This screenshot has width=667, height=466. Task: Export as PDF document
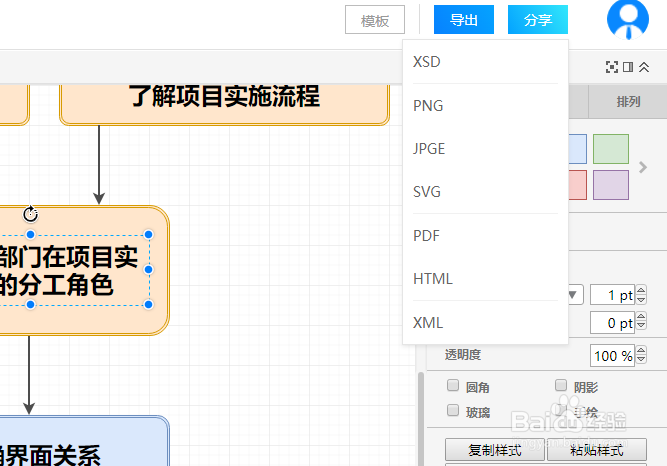pos(485,236)
